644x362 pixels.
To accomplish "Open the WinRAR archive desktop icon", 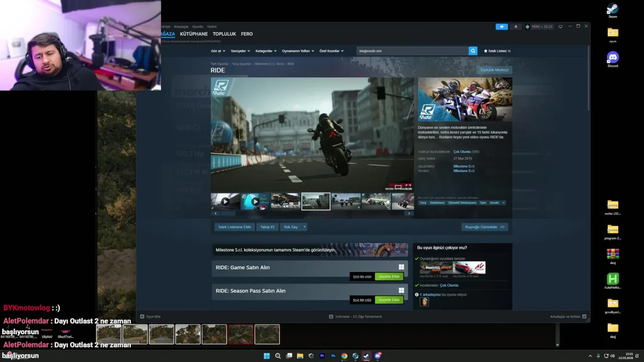I will 612,254.
